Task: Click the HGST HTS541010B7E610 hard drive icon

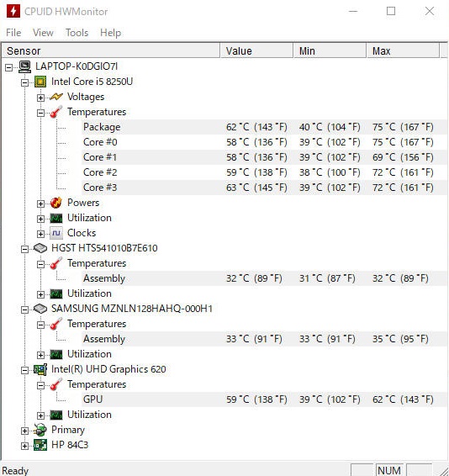Action: click(40, 248)
